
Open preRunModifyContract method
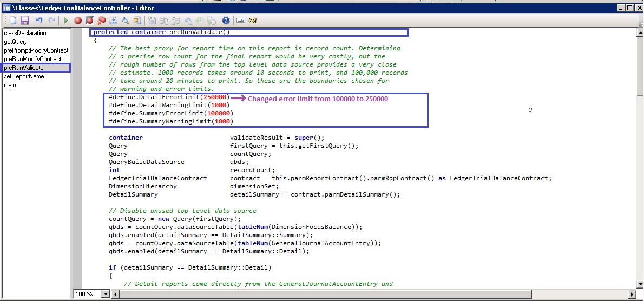pyautogui.click(x=32, y=58)
